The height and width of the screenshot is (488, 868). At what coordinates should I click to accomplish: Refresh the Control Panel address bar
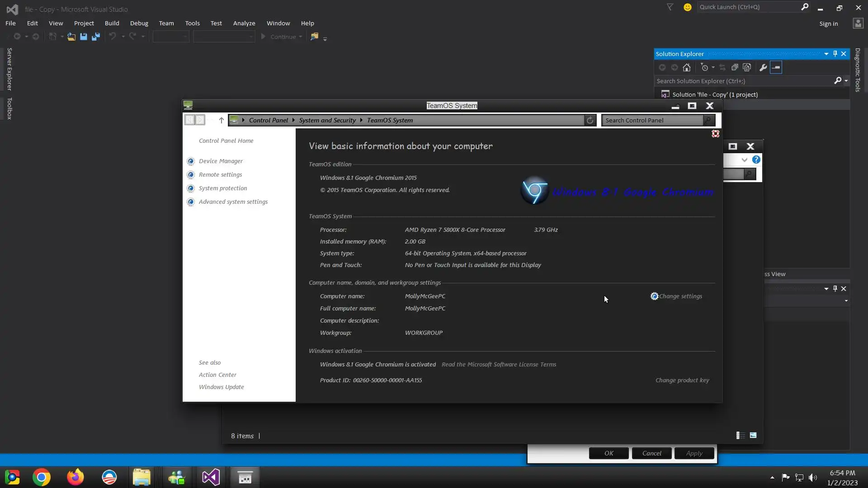pos(590,120)
